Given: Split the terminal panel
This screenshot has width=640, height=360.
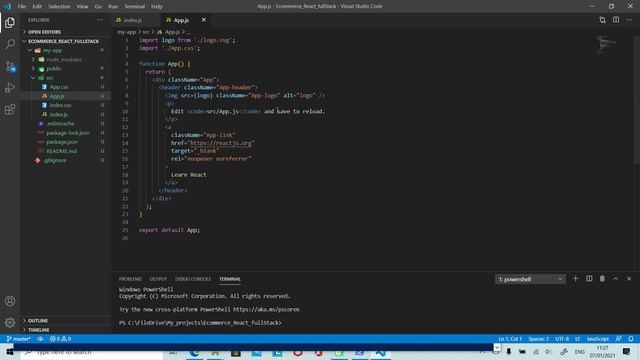Looking at the screenshot, I should 589,279.
